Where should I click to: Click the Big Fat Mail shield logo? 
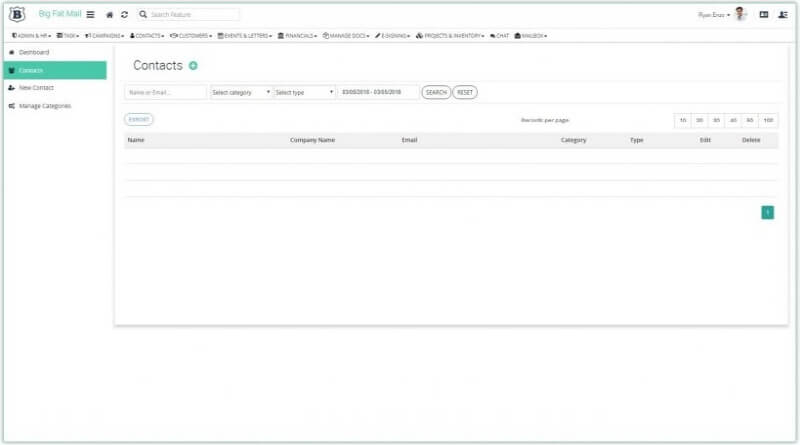pyautogui.click(x=17, y=14)
